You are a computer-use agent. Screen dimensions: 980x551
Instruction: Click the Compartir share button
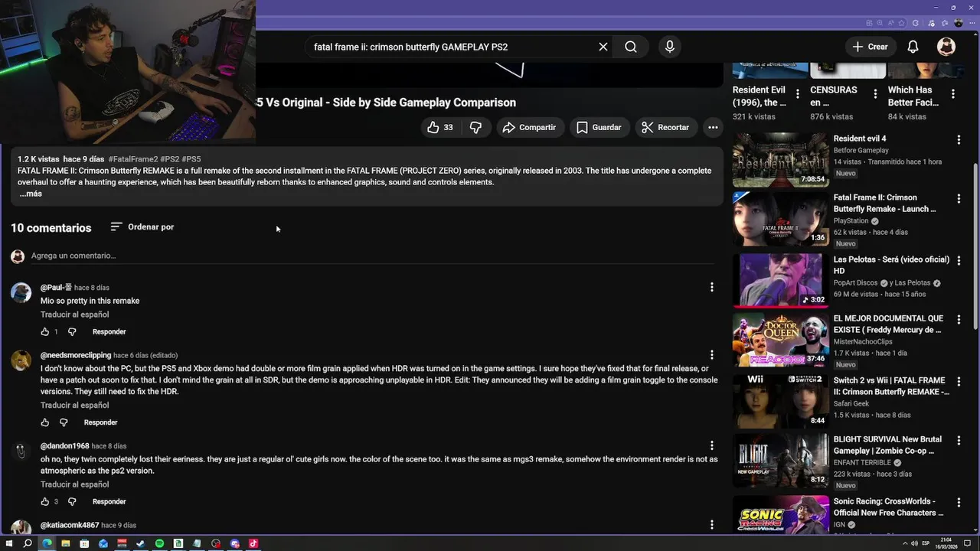[529, 127]
